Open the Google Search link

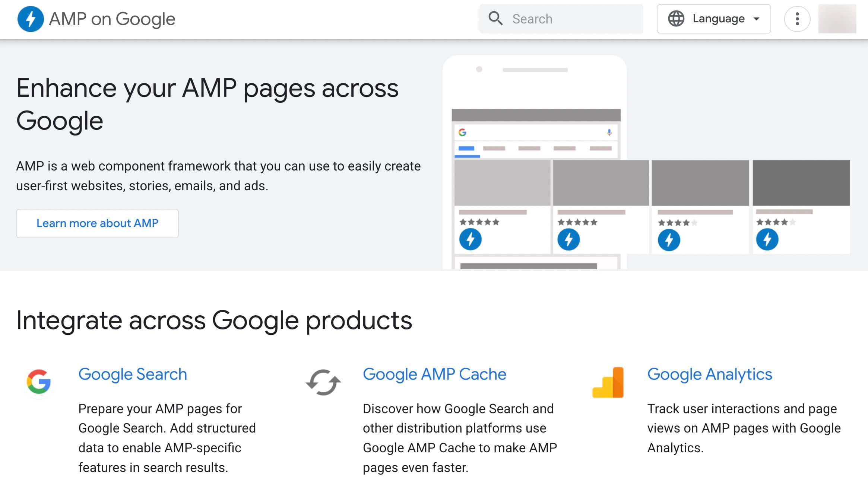point(133,374)
